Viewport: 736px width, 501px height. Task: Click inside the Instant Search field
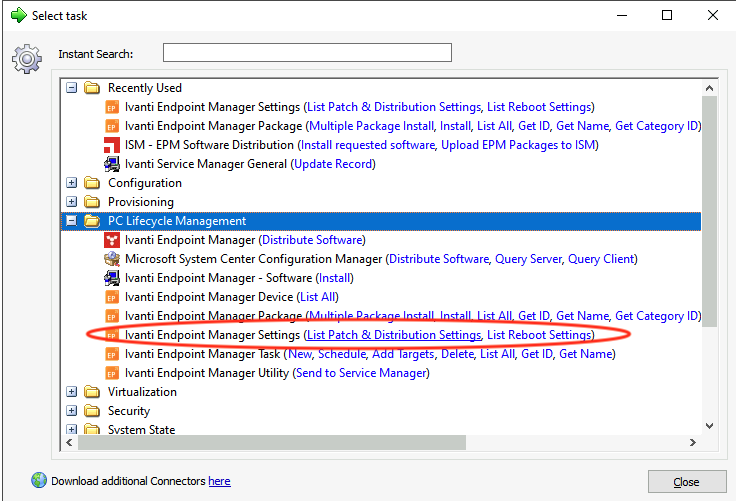[x=307, y=53]
